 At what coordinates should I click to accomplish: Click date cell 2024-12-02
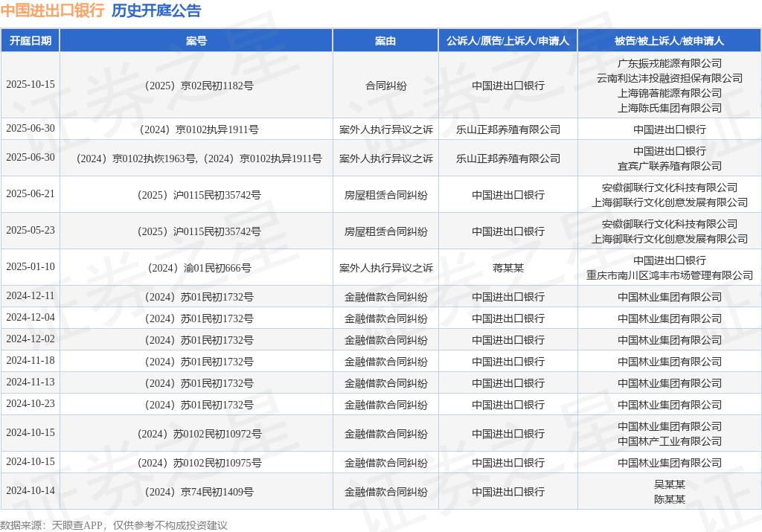click(x=30, y=339)
